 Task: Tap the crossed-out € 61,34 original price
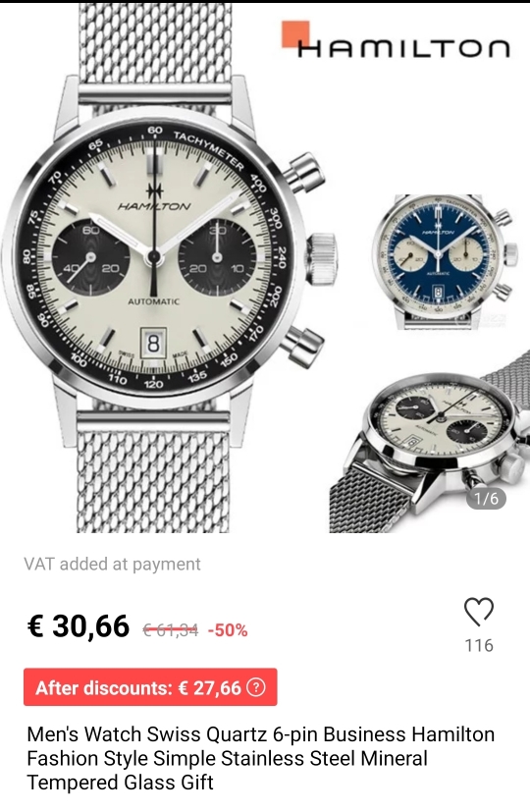point(170,630)
